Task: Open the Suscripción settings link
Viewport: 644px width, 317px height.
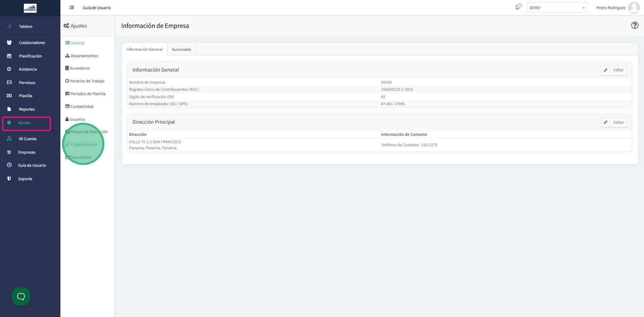Action: point(81,157)
